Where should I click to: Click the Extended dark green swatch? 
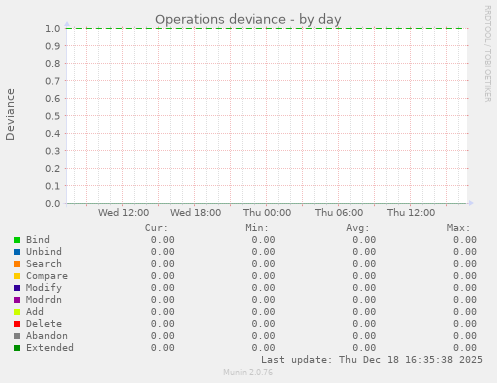pyautogui.click(x=17, y=348)
